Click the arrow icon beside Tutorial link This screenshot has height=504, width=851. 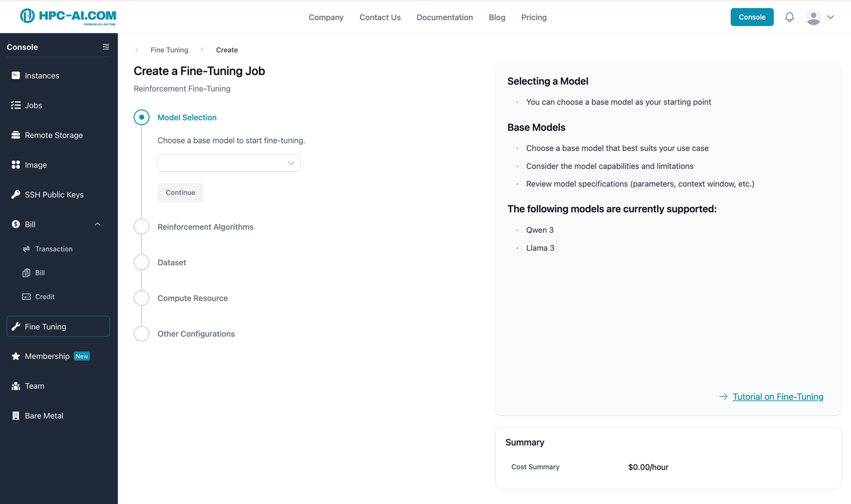coord(723,397)
